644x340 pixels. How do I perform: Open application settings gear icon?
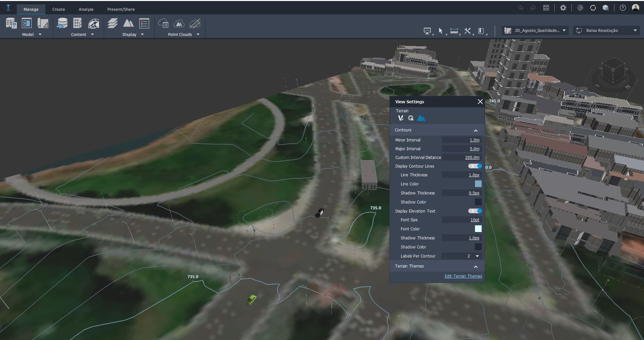(x=563, y=8)
